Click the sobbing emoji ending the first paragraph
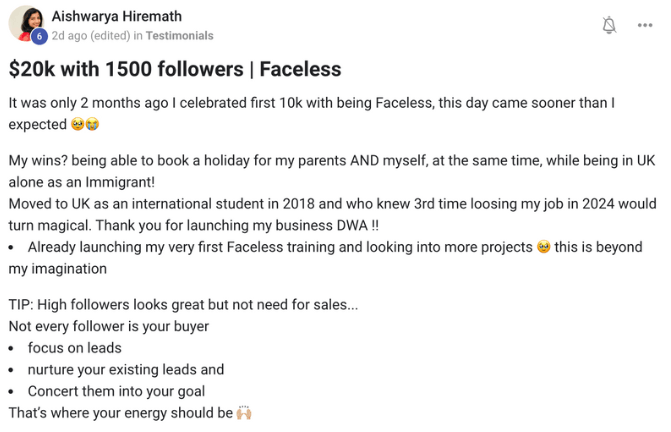Image resolution: width=671 pixels, height=432 pixels. coord(92,125)
